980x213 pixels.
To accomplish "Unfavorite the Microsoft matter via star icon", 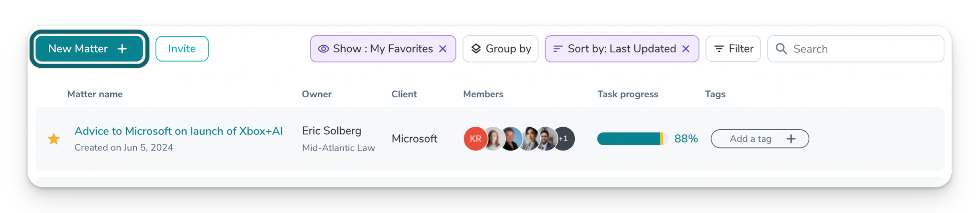I will [54, 139].
